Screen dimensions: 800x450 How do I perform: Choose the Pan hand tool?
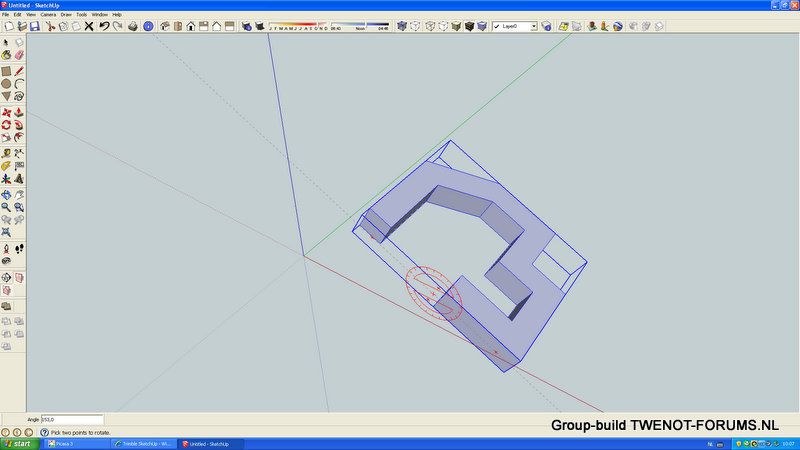click(x=19, y=195)
